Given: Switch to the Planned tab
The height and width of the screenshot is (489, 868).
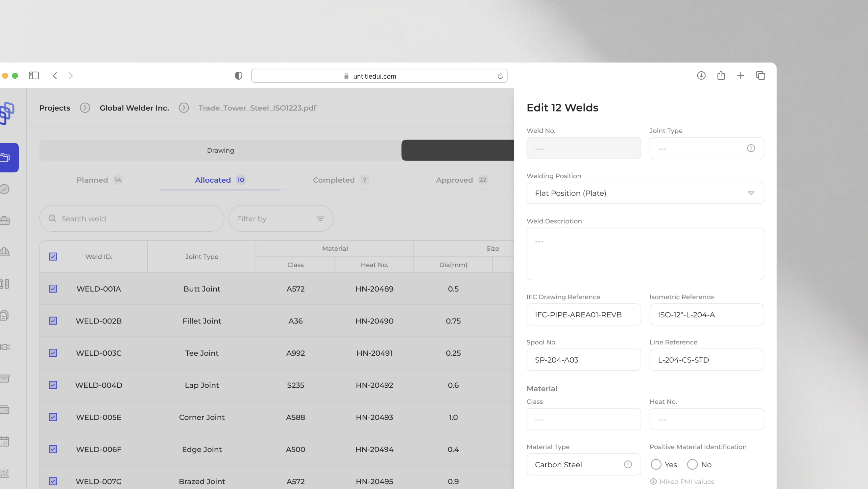Looking at the screenshot, I should coord(99,180).
